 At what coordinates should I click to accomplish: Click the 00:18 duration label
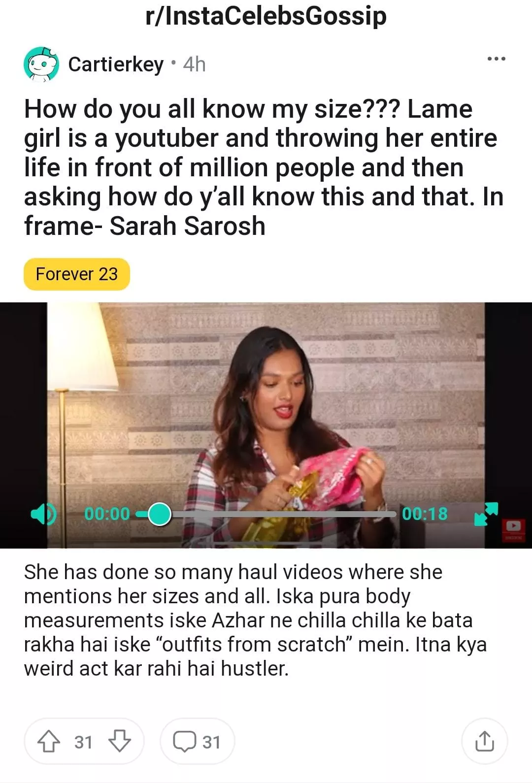pos(425,514)
